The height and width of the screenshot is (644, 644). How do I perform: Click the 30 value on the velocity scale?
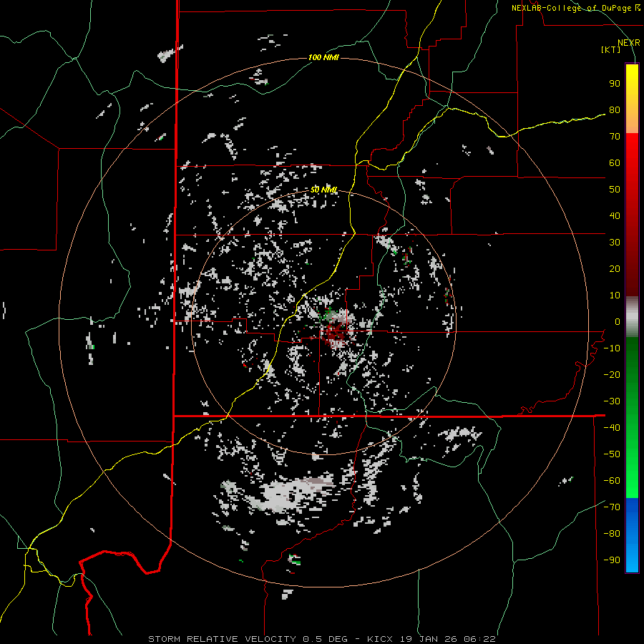[615, 243]
